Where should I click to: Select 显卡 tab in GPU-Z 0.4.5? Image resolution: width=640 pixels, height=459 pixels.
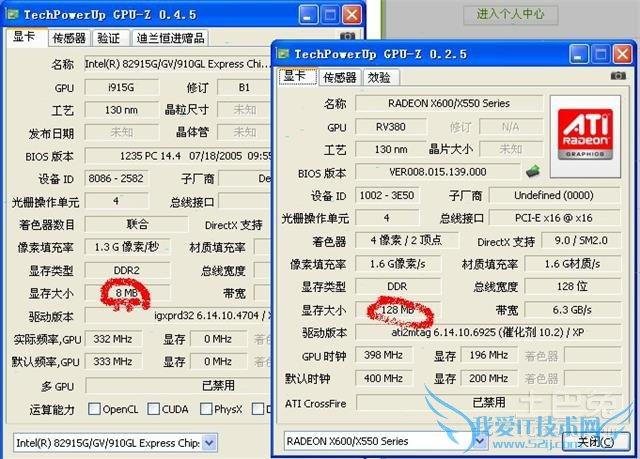24,37
